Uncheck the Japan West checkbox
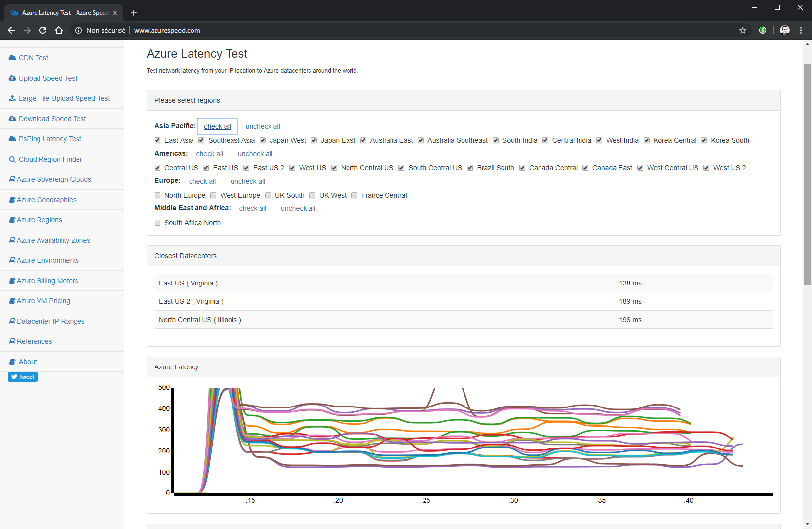Screen dimensions: 812x529 pos(263,140)
